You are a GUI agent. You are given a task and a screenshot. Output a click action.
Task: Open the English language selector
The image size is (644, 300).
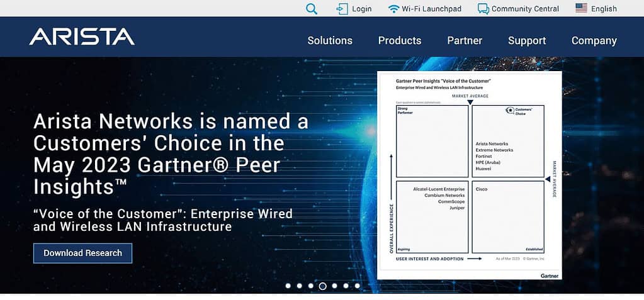(604, 9)
